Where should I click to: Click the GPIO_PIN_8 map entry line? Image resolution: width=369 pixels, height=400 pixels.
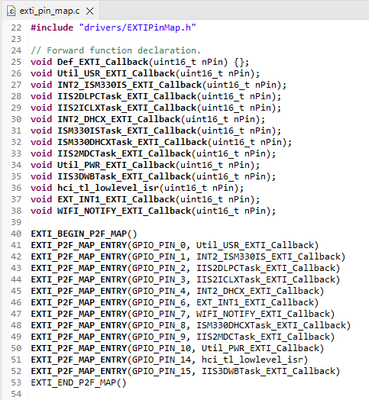pyautogui.click(x=191, y=325)
